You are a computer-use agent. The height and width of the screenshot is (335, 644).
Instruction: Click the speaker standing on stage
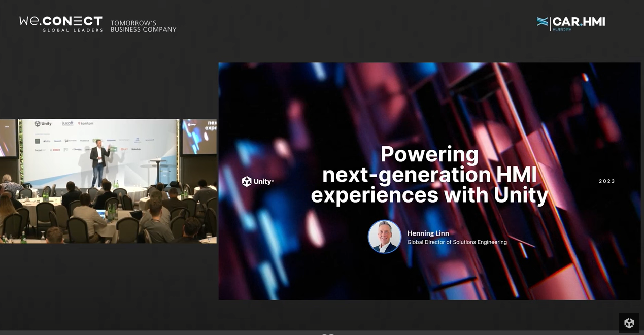(99, 160)
